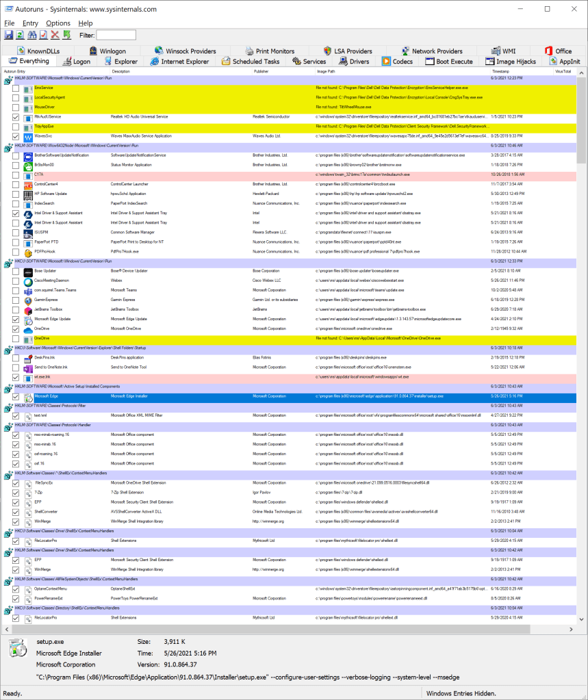Disable the Microsoft Edge Update checkbox
Viewport: 588px width, 700px height.
point(16,319)
